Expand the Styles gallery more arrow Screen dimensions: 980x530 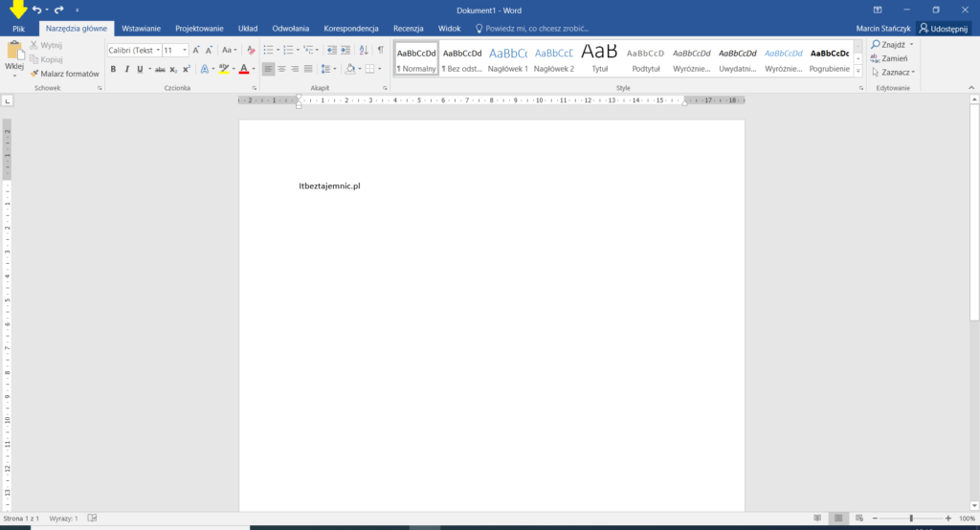point(859,72)
